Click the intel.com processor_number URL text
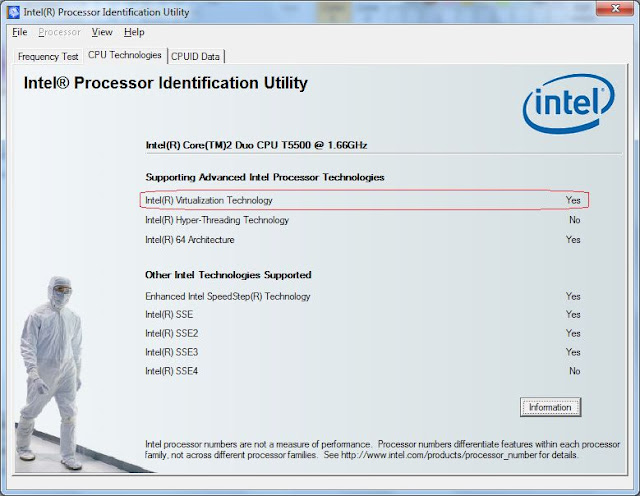The image size is (640, 496). coord(439,455)
